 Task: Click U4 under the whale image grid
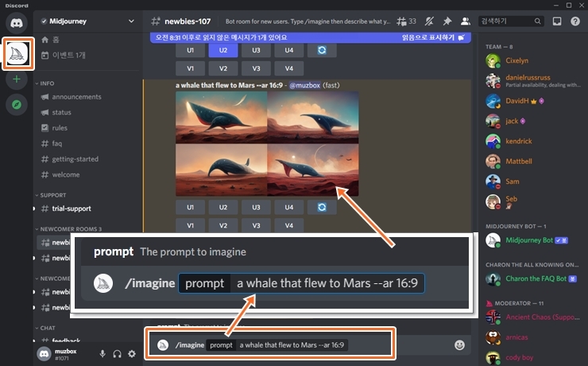(x=288, y=207)
